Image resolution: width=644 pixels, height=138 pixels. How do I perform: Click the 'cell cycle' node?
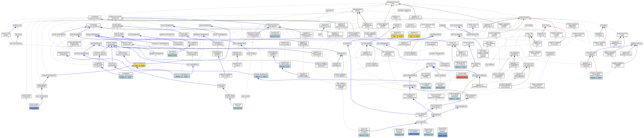tap(546, 25)
